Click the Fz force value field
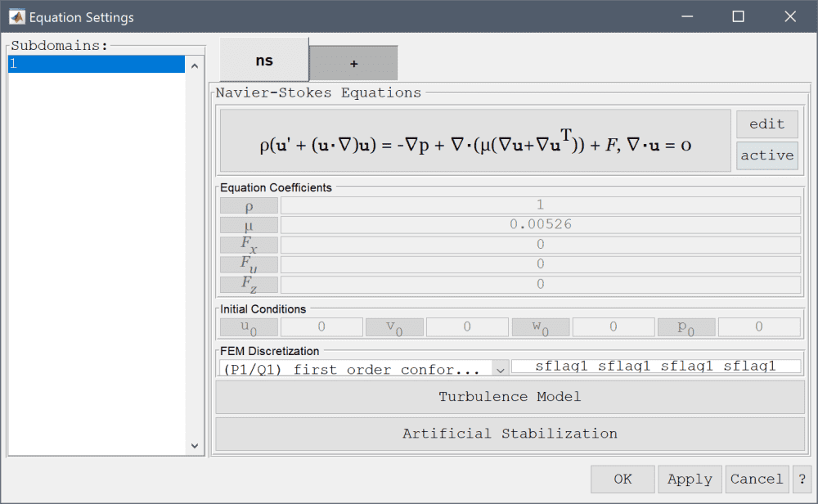 pyautogui.click(x=541, y=285)
